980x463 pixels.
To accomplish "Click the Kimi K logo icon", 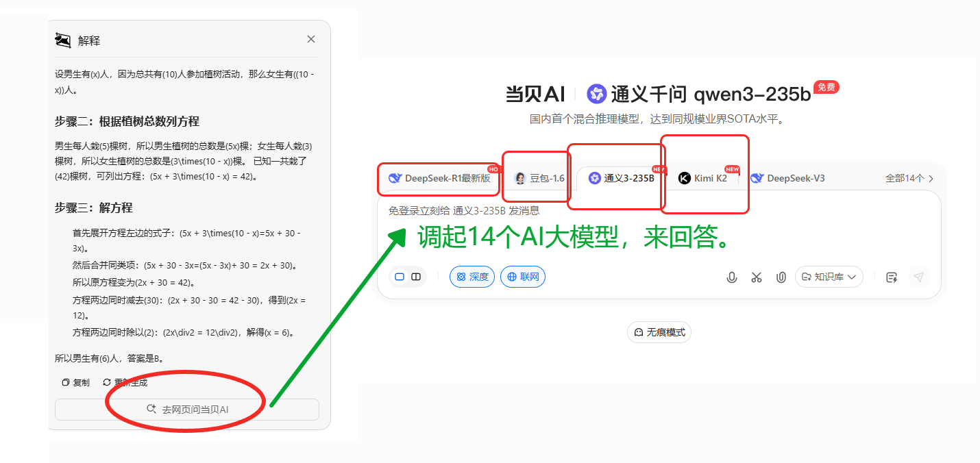I will tap(684, 178).
